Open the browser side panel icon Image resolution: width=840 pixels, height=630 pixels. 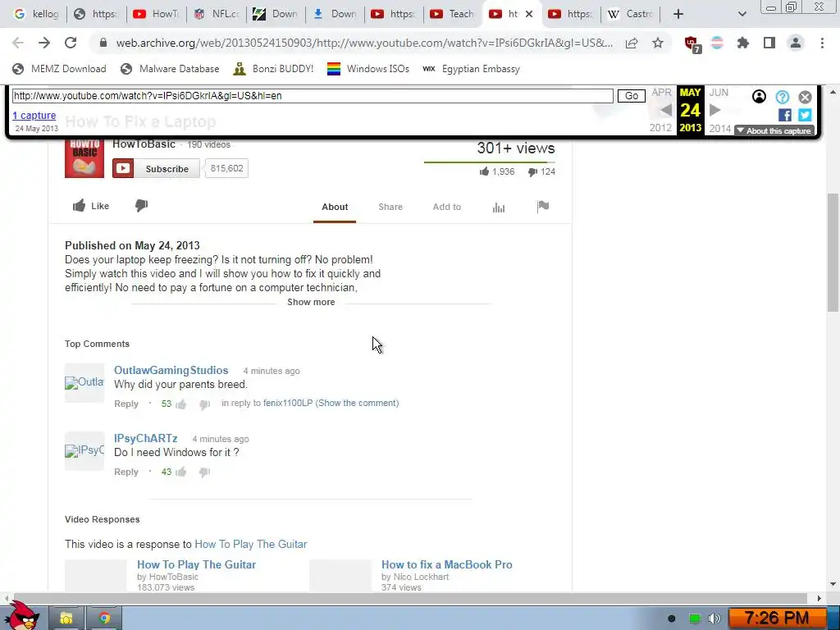pos(769,43)
